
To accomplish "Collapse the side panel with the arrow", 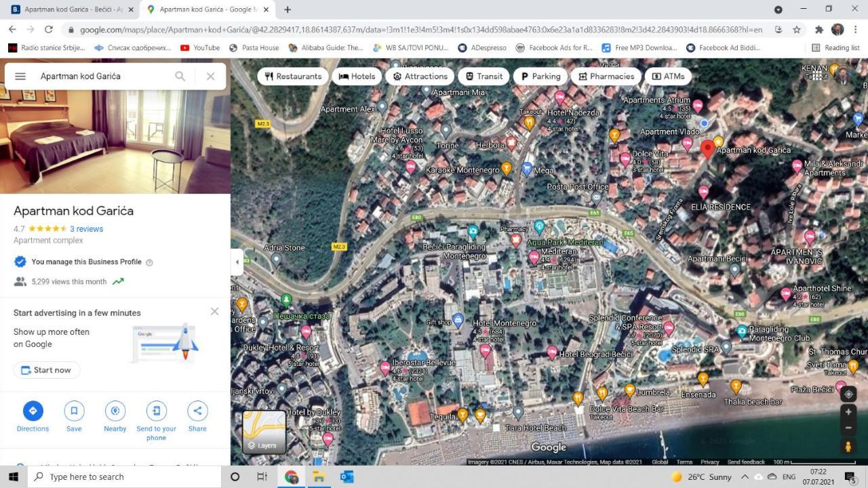I will tap(237, 262).
